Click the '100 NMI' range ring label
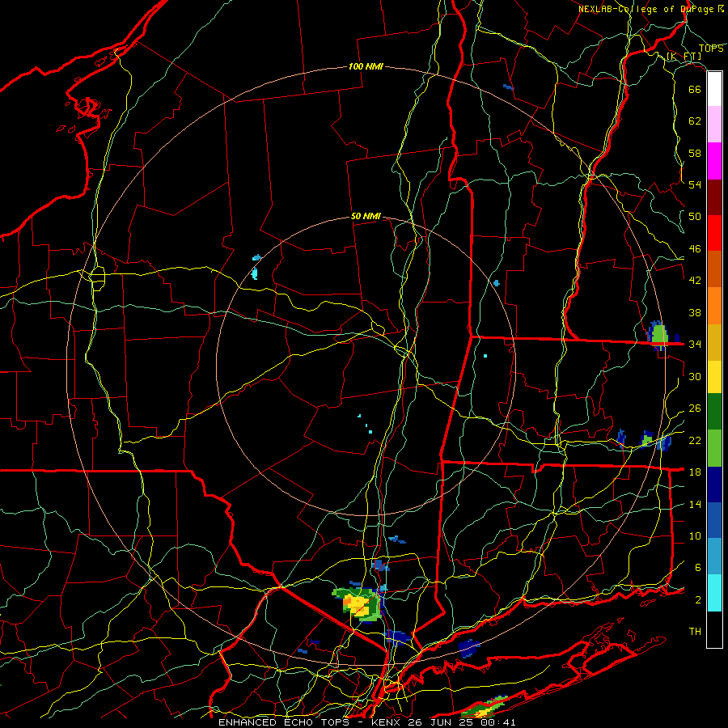Viewport: 728px width, 728px height. pyautogui.click(x=366, y=67)
